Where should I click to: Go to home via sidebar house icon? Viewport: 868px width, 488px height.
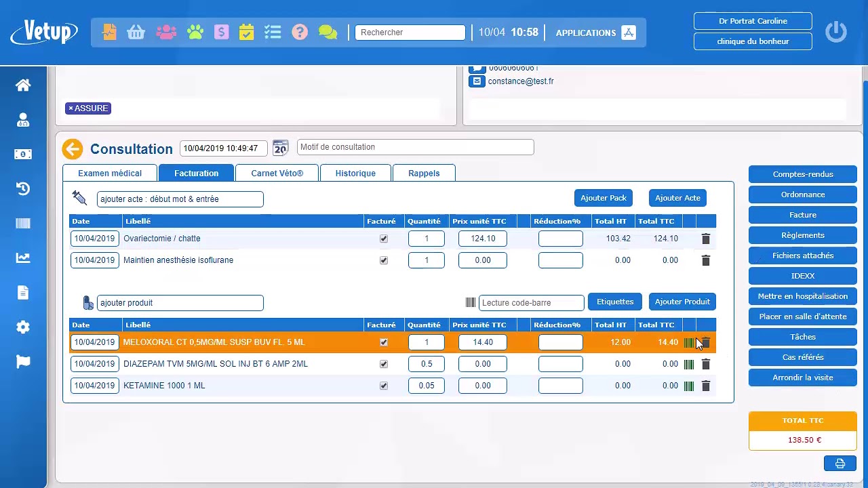click(23, 85)
